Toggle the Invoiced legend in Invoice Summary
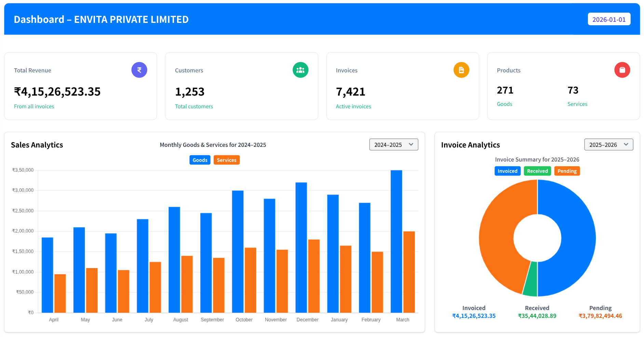This screenshot has height=337, width=644. (x=508, y=171)
